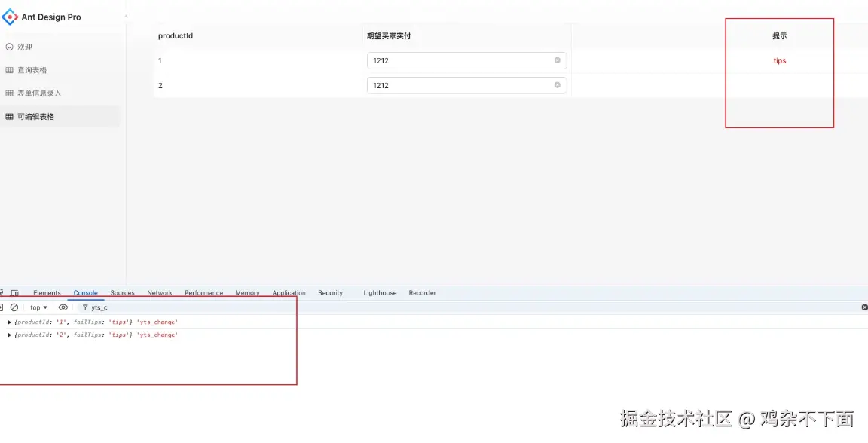The height and width of the screenshot is (443, 868).
Task: Switch to the Sources tab
Action: [122, 293]
